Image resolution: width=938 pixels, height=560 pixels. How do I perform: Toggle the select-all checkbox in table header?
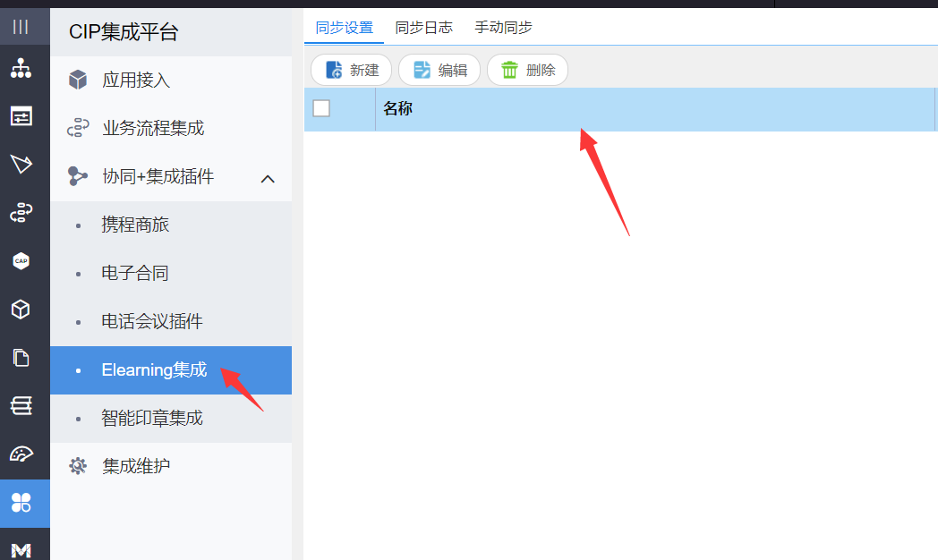[321, 108]
